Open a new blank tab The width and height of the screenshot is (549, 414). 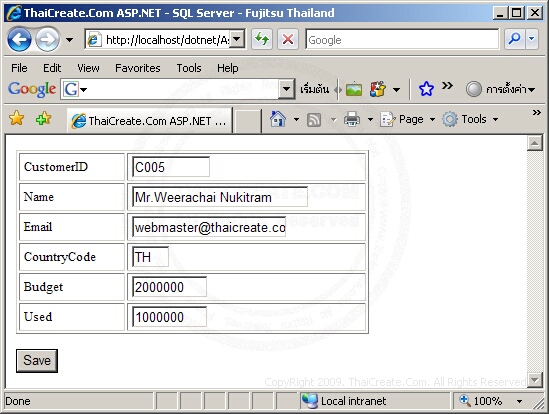(247, 121)
